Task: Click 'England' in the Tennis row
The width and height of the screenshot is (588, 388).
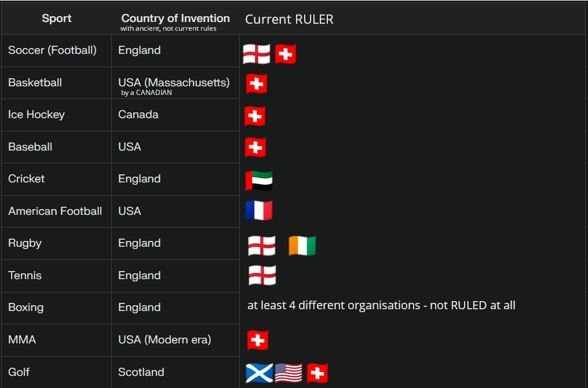Action: tap(140, 276)
